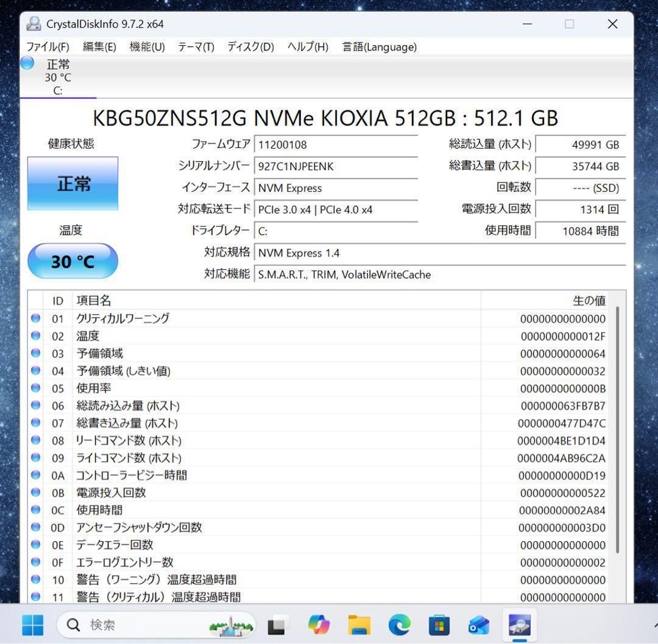
Task: Click the status dot beside 使用時間 attribute
Action: click(35, 510)
